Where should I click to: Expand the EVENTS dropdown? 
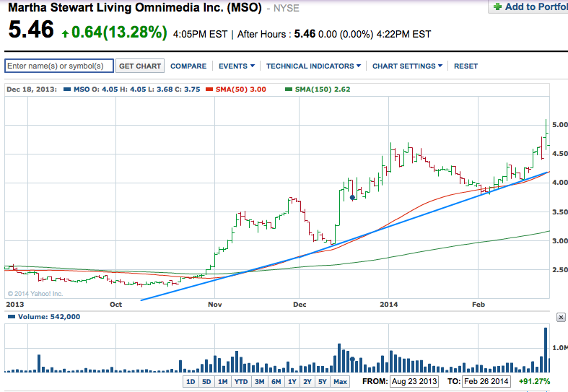coord(237,66)
